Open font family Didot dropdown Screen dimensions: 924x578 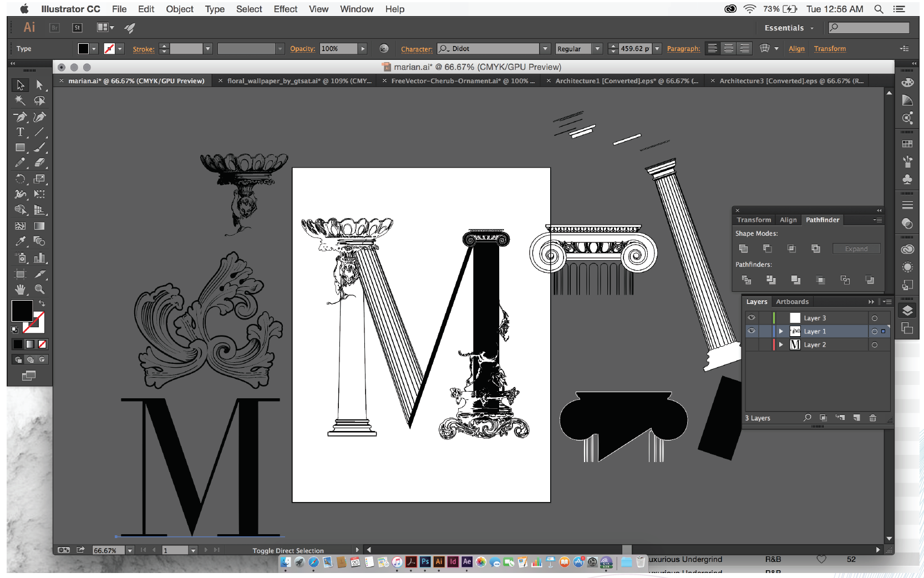545,49
